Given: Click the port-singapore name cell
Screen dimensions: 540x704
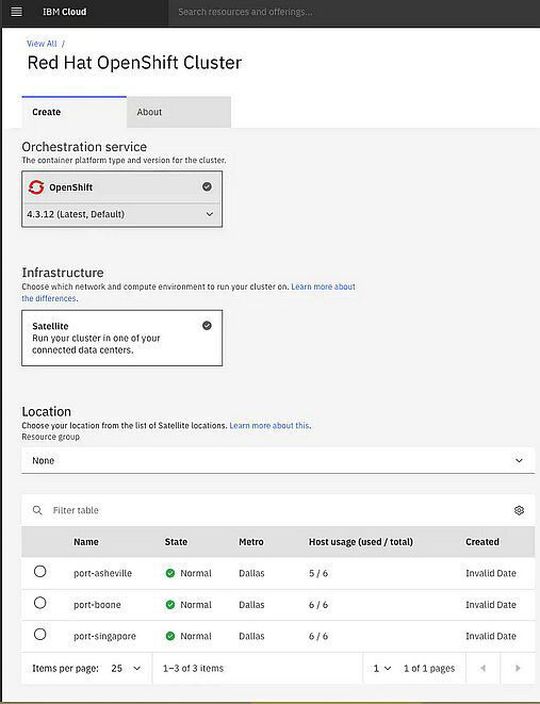Looking at the screenshot, I should click(x=105, y=636).
